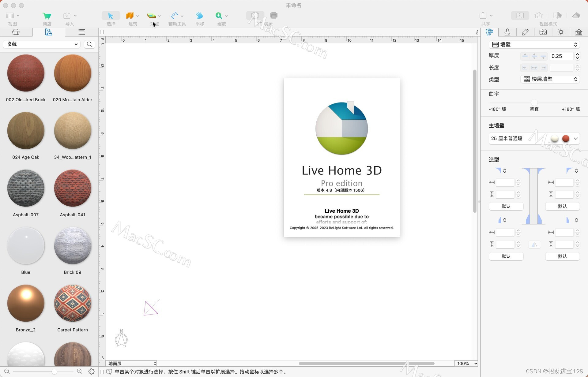Click the 2D 表示 toolbar icon
Image resolution: width=588 pixels, height=377 pixels.
tap(255, 15)
